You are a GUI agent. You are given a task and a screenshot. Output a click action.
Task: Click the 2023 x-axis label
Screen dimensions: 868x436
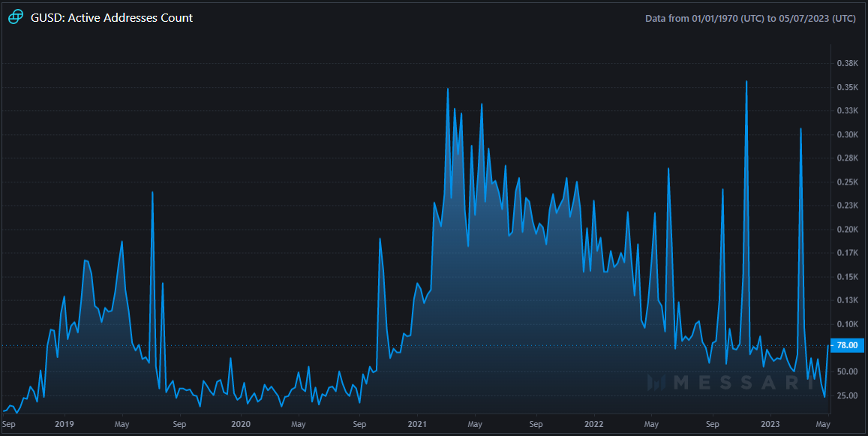tap(770, 424)
